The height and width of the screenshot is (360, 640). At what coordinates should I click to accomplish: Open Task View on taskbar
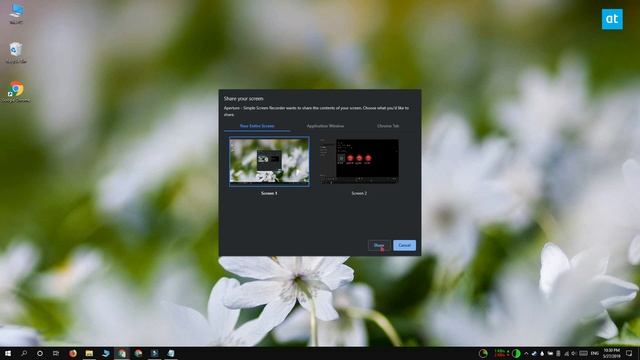point(56,353)
